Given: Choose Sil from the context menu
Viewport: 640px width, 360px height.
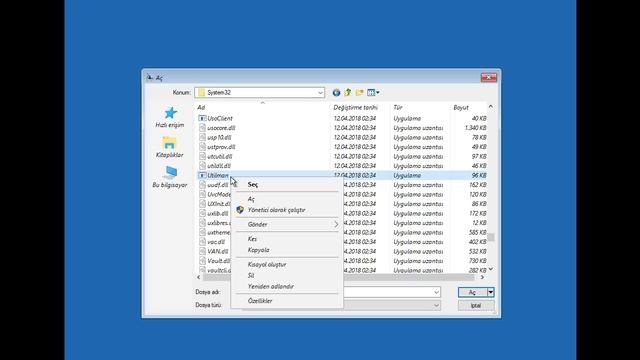Looking at the screenshot, I should 287,276.
